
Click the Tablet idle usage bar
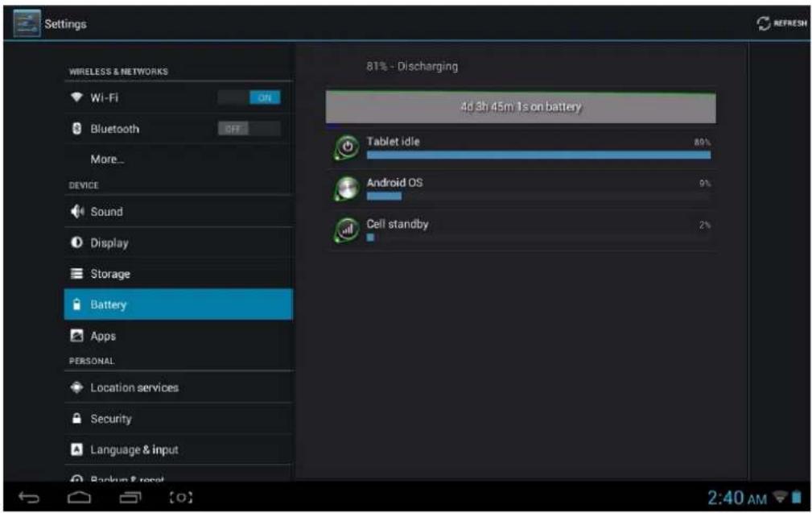click(538, 155)
